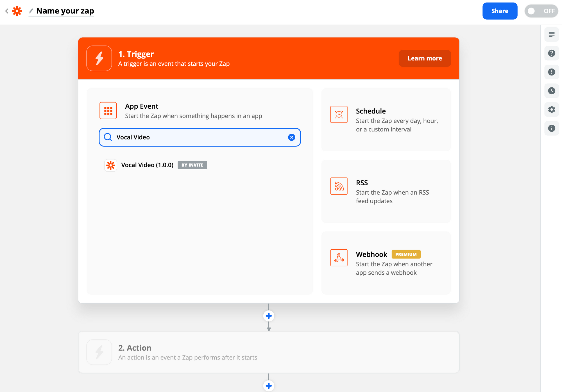
Task: Click the Share button
Action: point(500,11)
